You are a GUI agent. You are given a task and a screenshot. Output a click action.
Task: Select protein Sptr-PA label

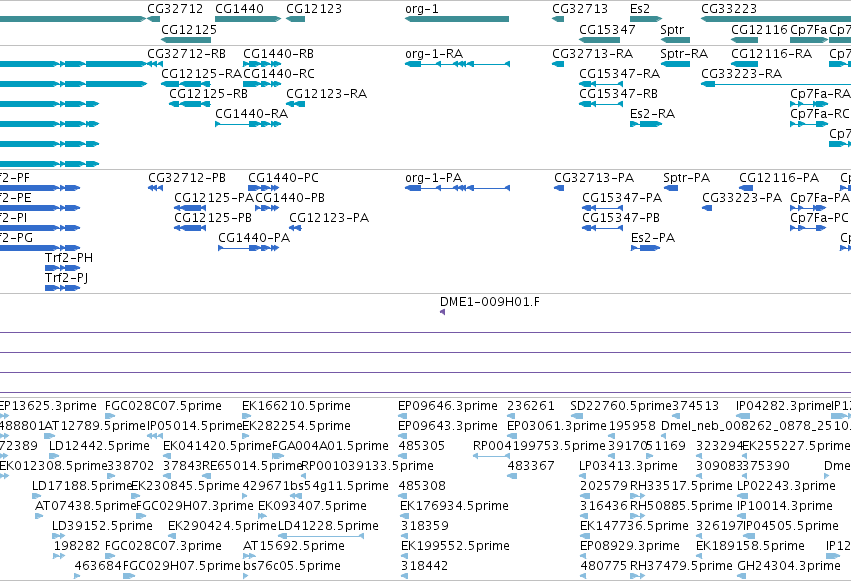pos(687,178)
